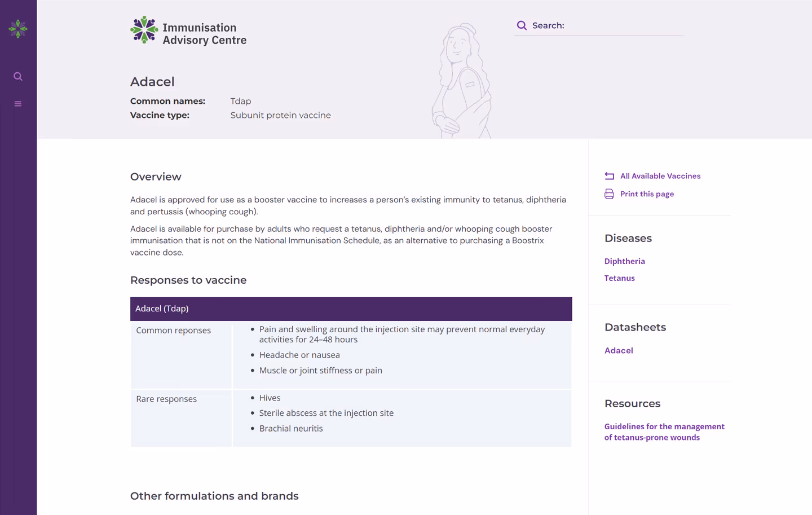Viewport: 812px width, 515px height.
Task: Open search from the purple sidebar magnifier icon
Action: (18, 76)
